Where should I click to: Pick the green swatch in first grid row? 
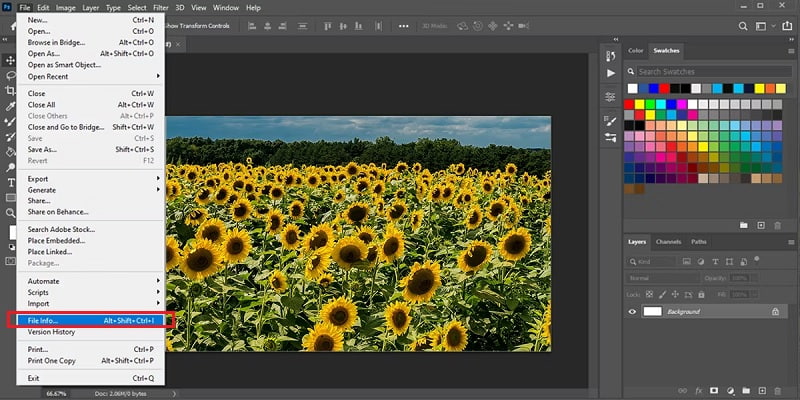(x=650, y=104)
